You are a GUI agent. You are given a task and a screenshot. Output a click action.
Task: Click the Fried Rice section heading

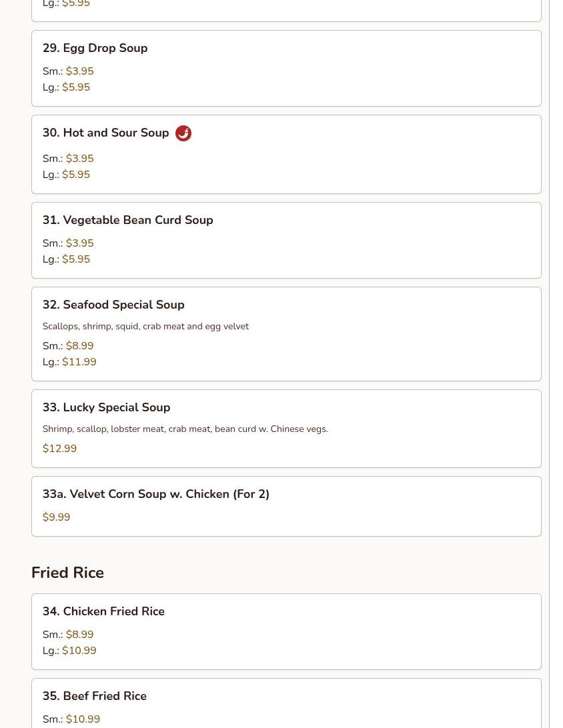67,573
